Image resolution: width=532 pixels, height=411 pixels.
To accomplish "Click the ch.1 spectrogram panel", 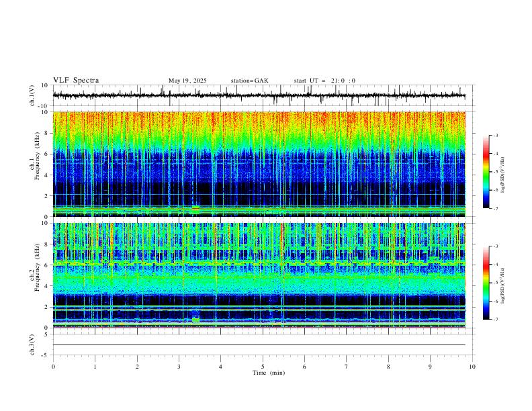I will tap(259, 164).
